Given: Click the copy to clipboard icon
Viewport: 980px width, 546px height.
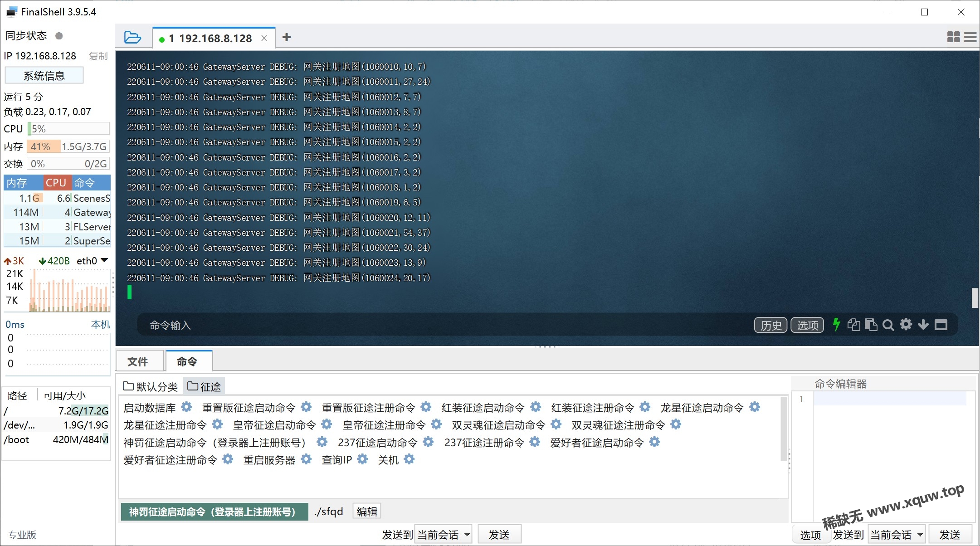Looking at the screenshot, I should pos(854,326).
